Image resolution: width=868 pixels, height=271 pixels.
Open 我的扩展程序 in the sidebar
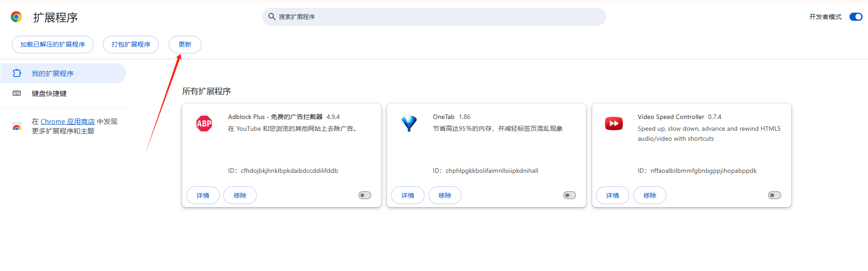point(63,73)
